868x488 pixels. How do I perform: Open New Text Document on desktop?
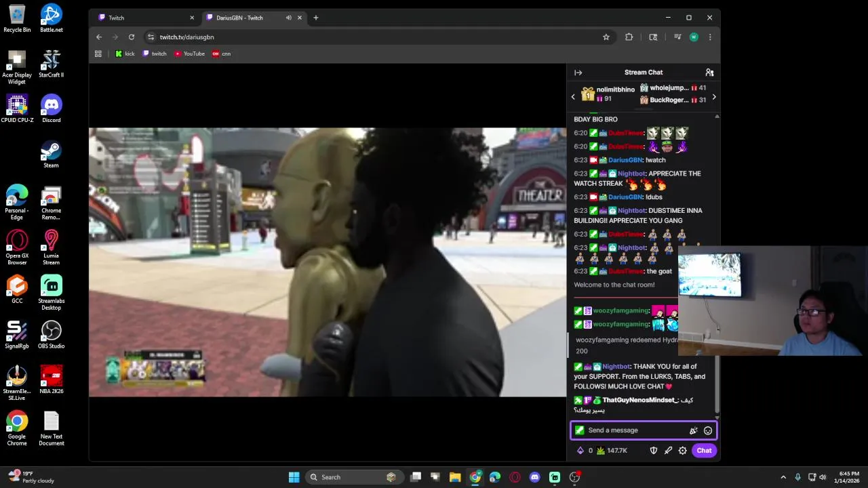(x=52, y=428)
